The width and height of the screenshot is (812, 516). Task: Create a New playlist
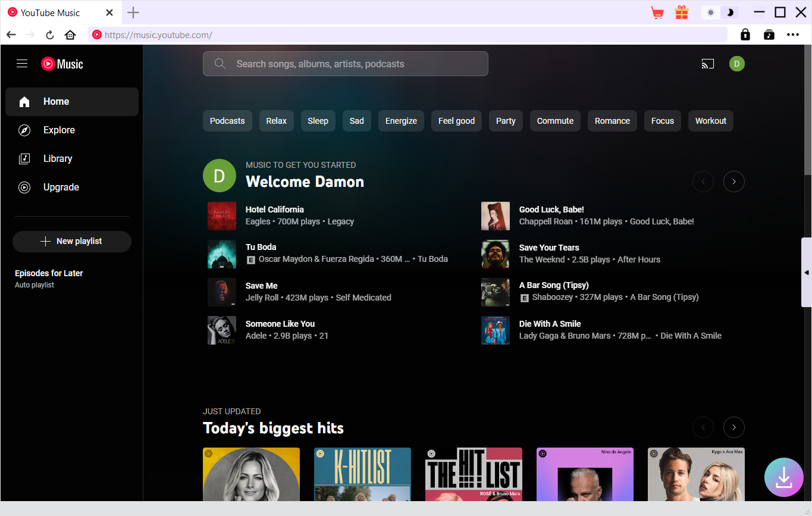[71, 241]
